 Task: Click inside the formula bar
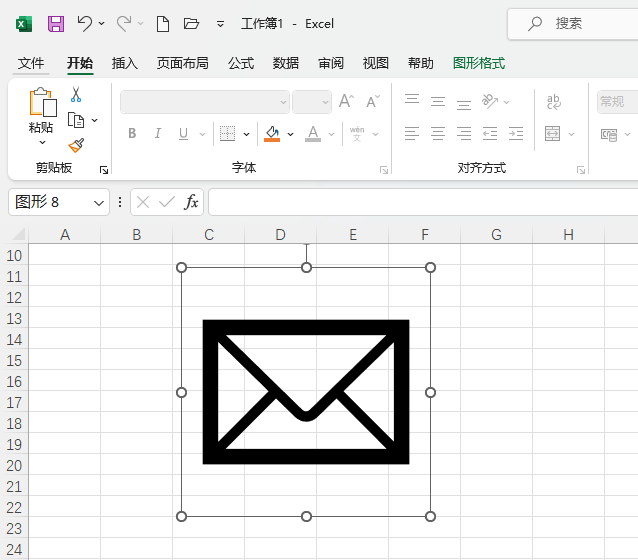click(x=423, y=202)
